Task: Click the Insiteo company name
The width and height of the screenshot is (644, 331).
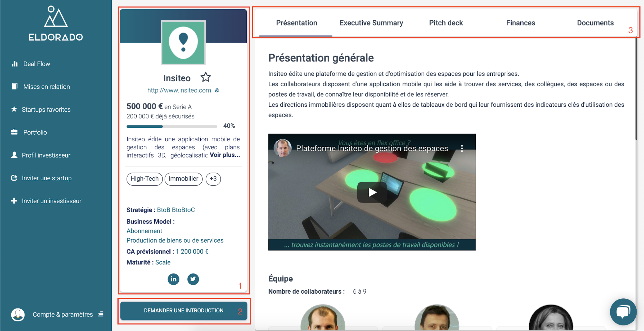Action: 177,78
